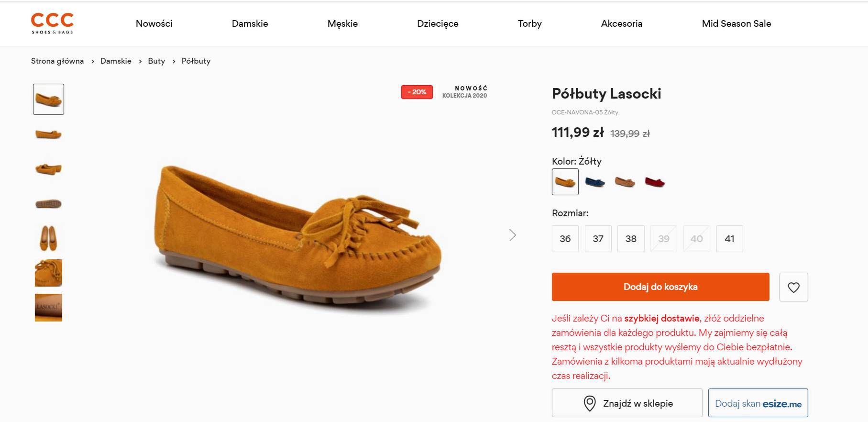Select size 36
This screenshot has height=422, width=868.
tap(565, 239)
